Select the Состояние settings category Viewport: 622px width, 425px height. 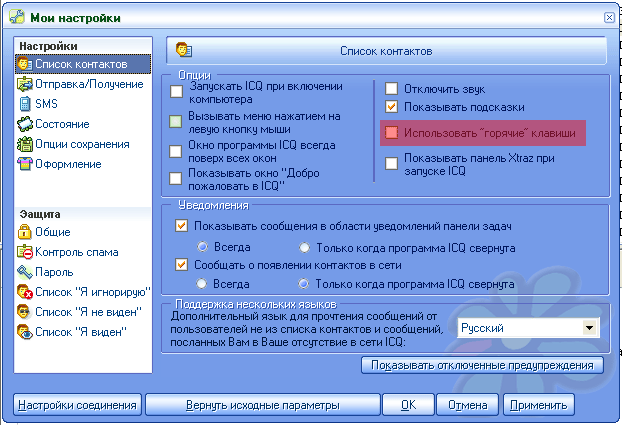(53, 124)
